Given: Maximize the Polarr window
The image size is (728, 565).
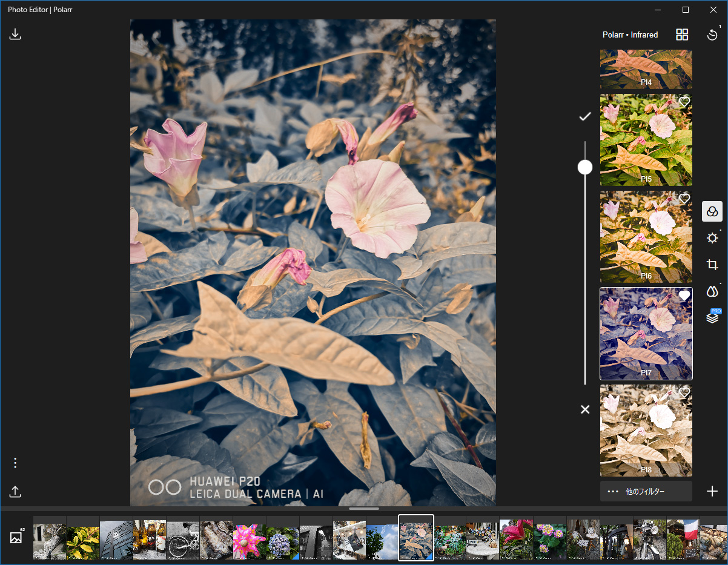Looking at the screenshot, I should [x=686, y=10].
